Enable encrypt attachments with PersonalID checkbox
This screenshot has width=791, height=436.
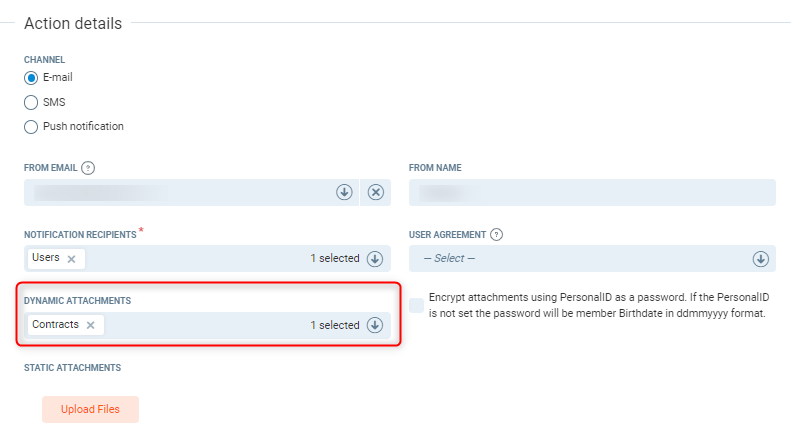click(x=416, y=305)
